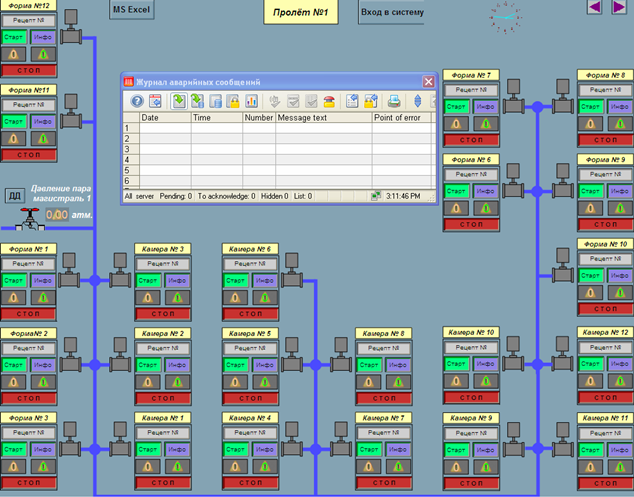Click the print icon in alarm journal
The width and height of the screenshot is (634, 497).
[394, 101]
